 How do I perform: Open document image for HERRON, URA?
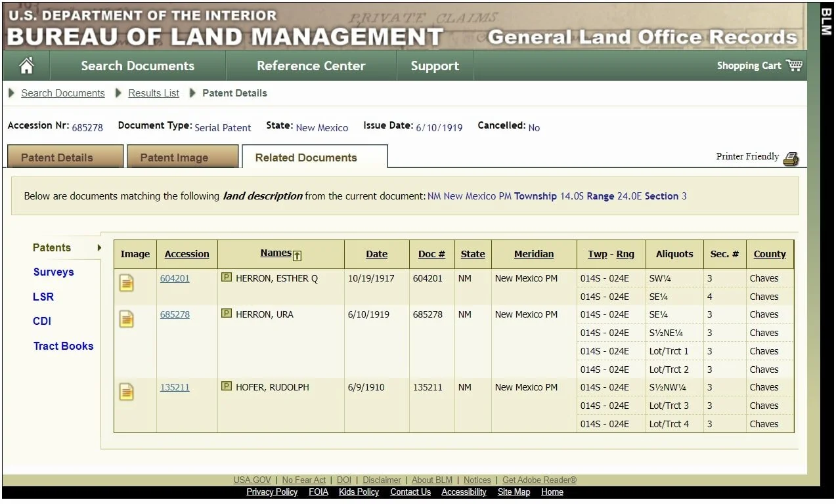(127, 320)
